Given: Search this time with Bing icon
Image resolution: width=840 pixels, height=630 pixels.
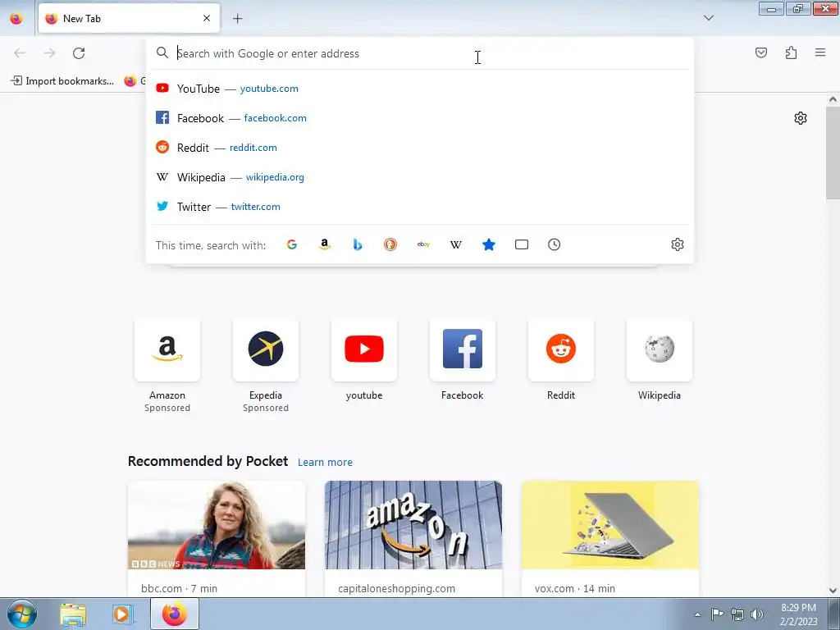Looking at the screenshot, I should 358,244.
